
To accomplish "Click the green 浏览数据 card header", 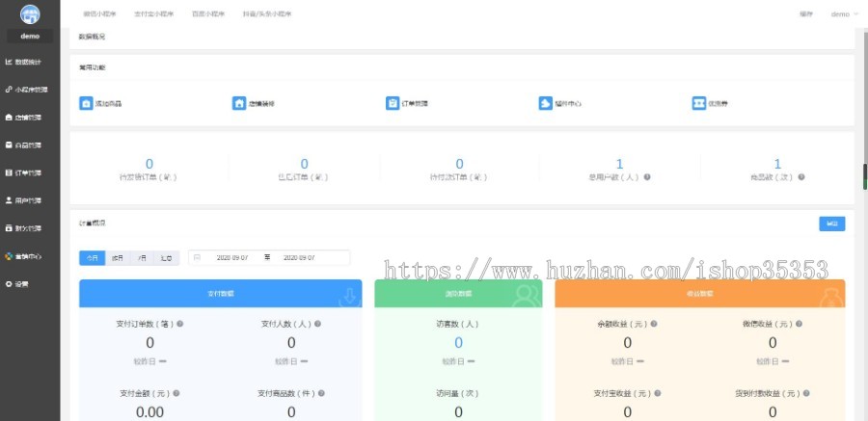I will pyautogui.click(x=458, y=293).
